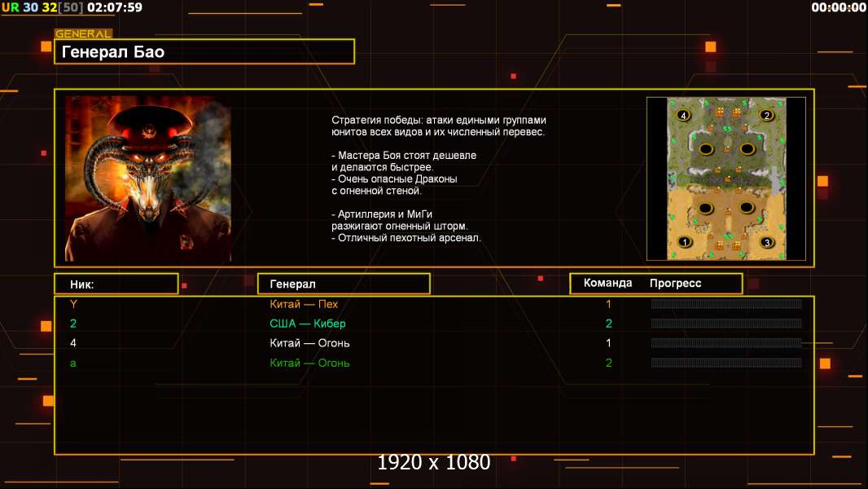Image resolution: width=868 pixels, height=489 pixels.
Task: Click start position marker 3 on the minimap
Action: (x=767, y=242)
